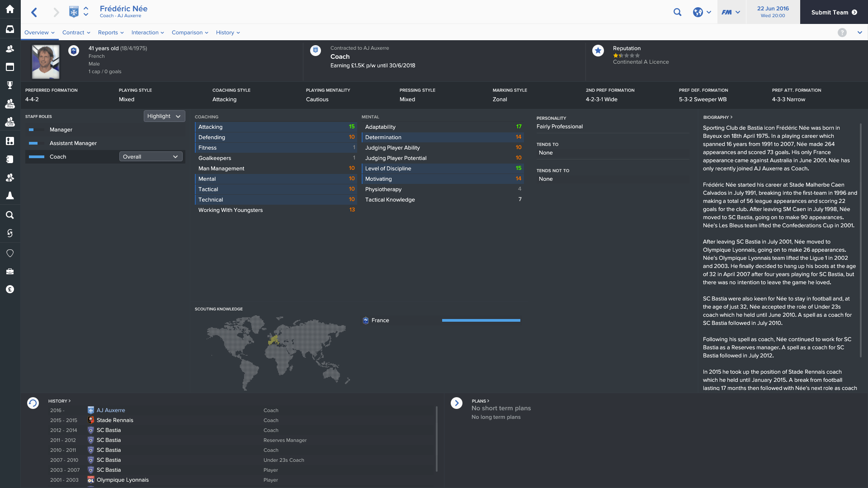Click the history refresh circle icon
The width and height of the screenshot is (868, 488).
(33, 403)
